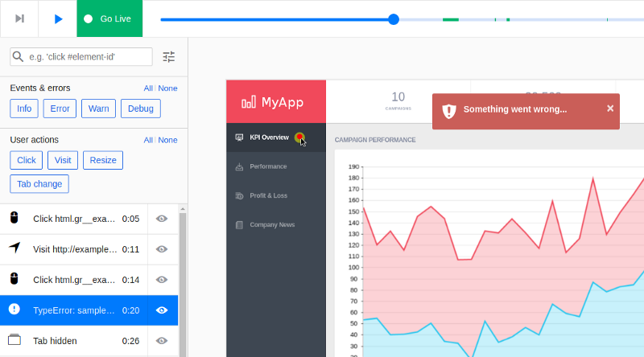Click the mouse icon for the 0:05 click event
Screen dimensions: 644x357
pyautogui.click(x=14, y=217)
